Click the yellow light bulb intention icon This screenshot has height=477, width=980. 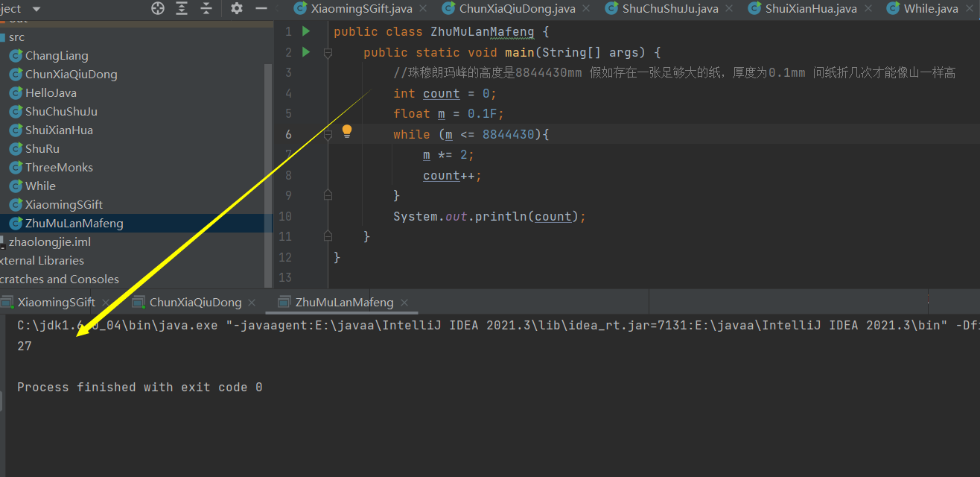(346, 132)
